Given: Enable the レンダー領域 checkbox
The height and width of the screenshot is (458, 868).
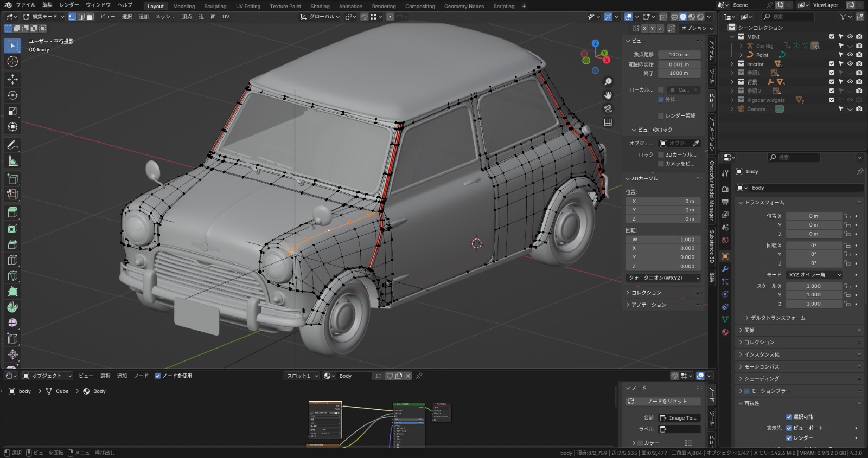Looking at the screenshot, I should click(661, 115).
